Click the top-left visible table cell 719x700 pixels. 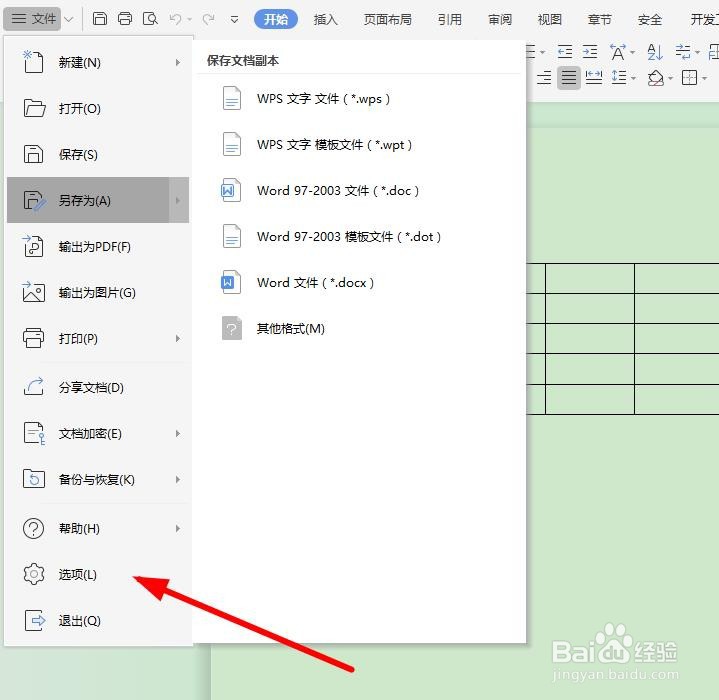536,278
